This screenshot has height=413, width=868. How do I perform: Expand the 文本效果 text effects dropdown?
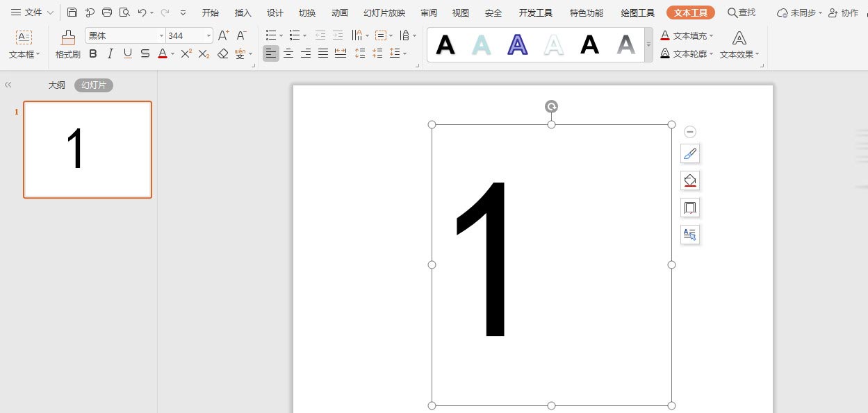coord(739,54)
